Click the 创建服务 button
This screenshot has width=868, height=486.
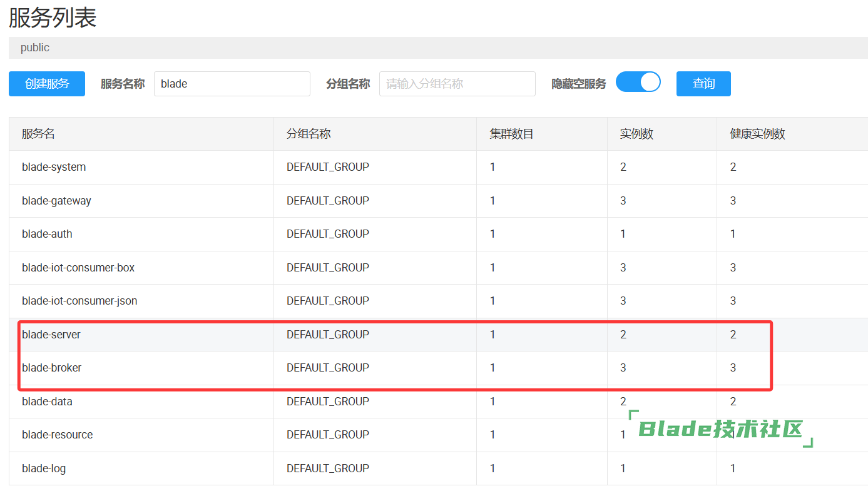tap(47, 84)
